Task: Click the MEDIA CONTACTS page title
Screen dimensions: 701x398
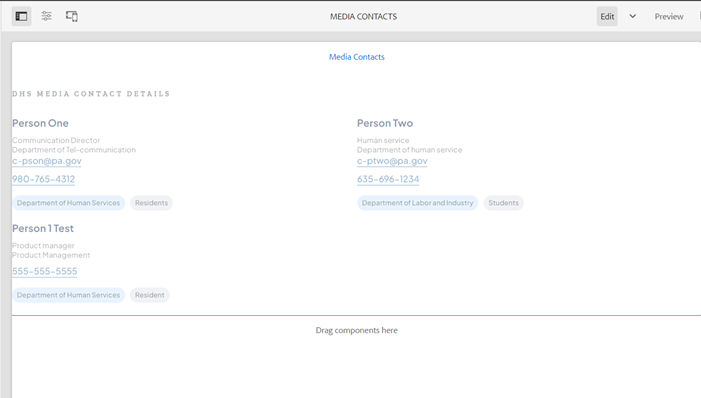Action: [363, 17]
